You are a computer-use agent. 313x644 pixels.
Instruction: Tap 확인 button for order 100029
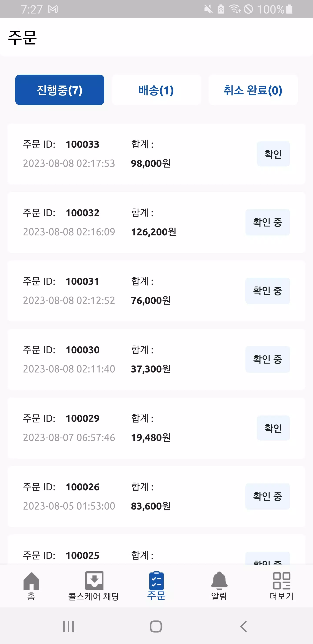tap(273, 428)
